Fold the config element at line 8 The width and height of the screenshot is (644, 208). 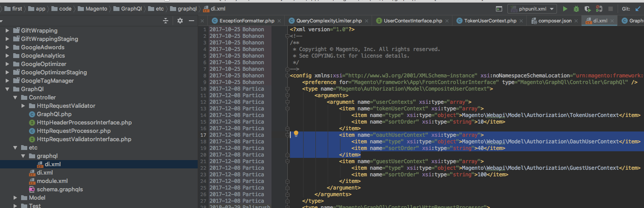click(x=287, y=75)
